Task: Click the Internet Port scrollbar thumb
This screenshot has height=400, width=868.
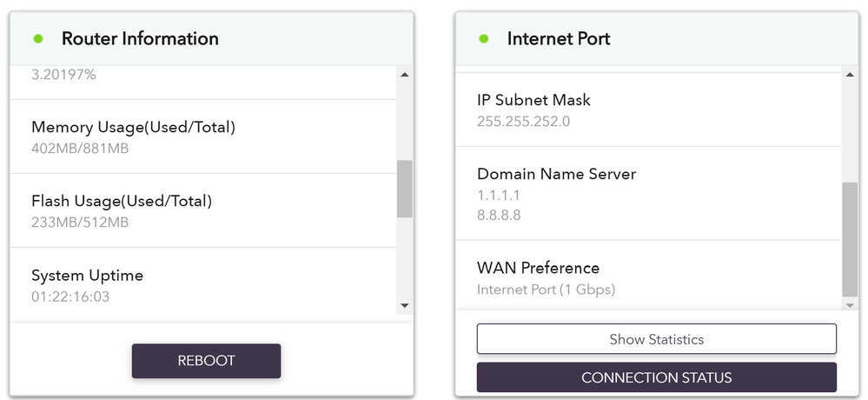Action: (850, 239)
